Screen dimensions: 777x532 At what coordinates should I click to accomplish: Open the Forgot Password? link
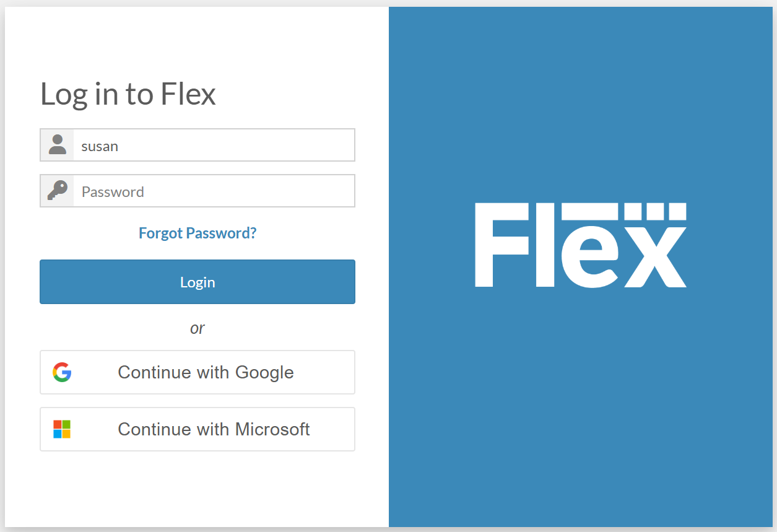[x=198, y=233]
